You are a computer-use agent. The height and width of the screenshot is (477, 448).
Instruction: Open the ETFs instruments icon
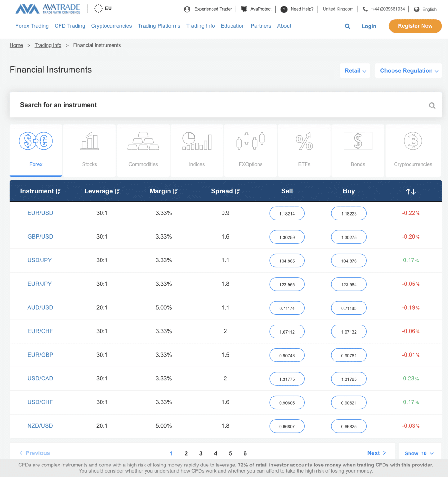[304, 141]
